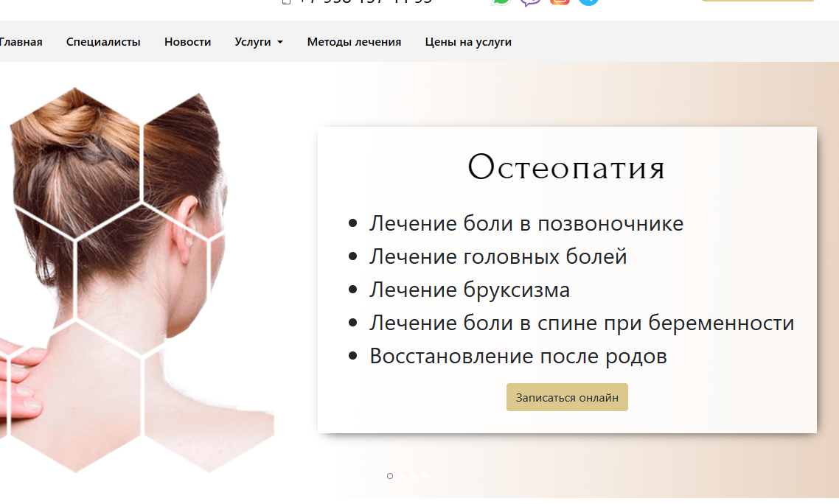Open the Новости section
Viewport: 839px width, 504px height.
tap(187, 42)
